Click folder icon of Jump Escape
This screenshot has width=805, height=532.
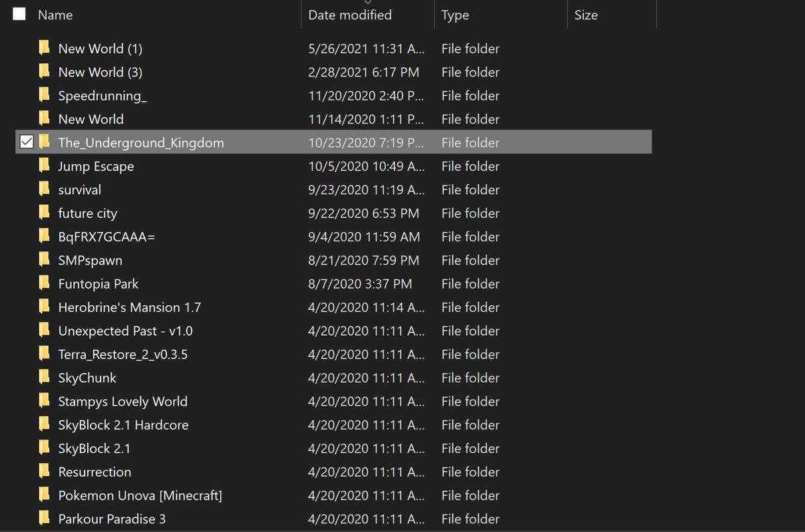coord(44,166)
